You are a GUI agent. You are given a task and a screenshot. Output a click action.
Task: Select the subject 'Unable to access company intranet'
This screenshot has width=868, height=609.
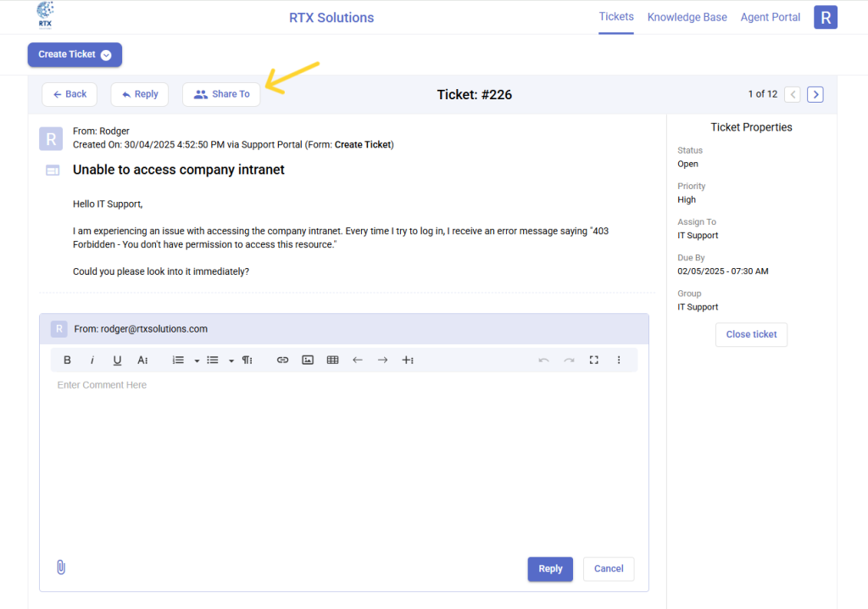click(x=178, y=170)
